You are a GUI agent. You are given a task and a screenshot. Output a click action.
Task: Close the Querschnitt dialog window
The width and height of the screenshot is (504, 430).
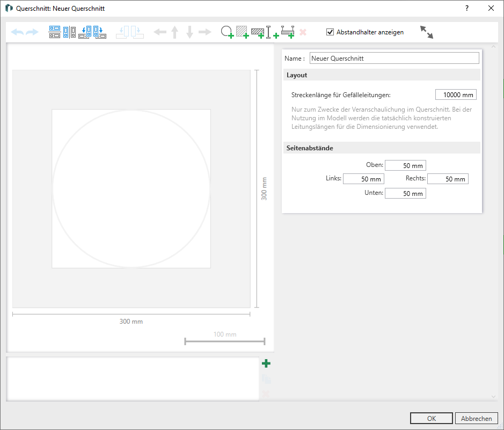(491, 8)
